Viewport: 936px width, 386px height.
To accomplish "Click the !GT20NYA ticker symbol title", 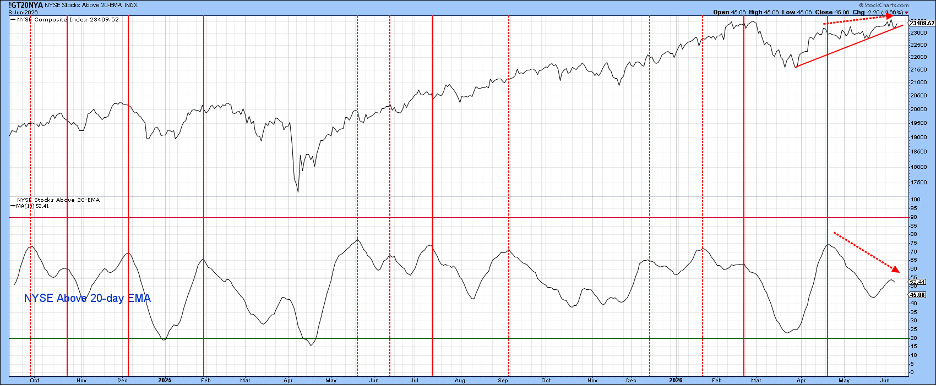I will tap(26, 5).
